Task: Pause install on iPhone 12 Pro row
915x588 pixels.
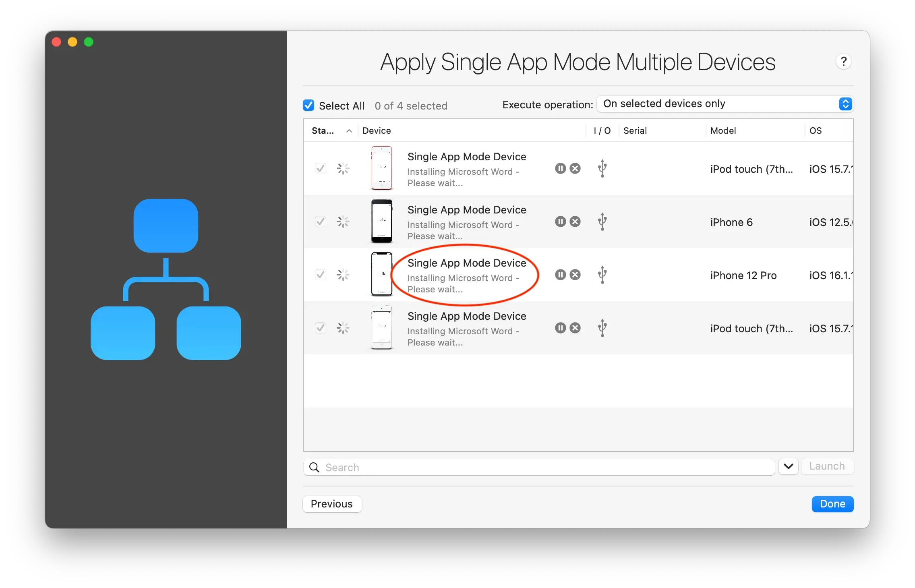Action: [560, 275]
